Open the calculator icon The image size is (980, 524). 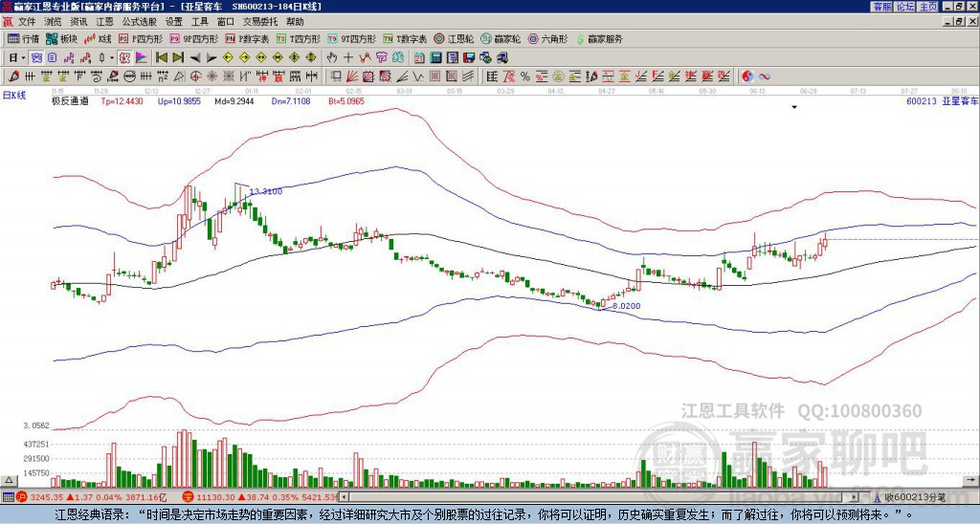click(x=435, y=57)
